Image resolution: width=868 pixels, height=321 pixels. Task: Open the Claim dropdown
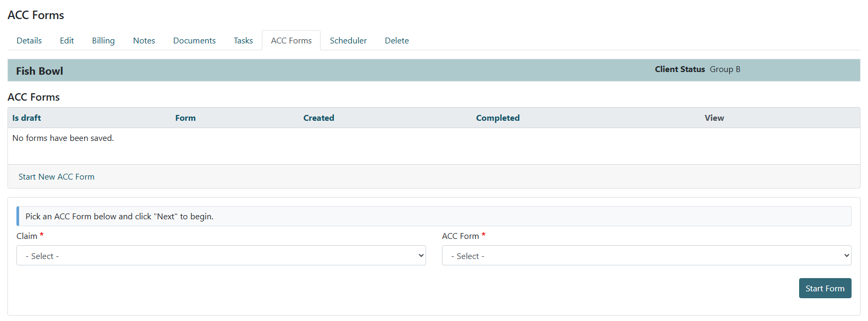(221, 255)
